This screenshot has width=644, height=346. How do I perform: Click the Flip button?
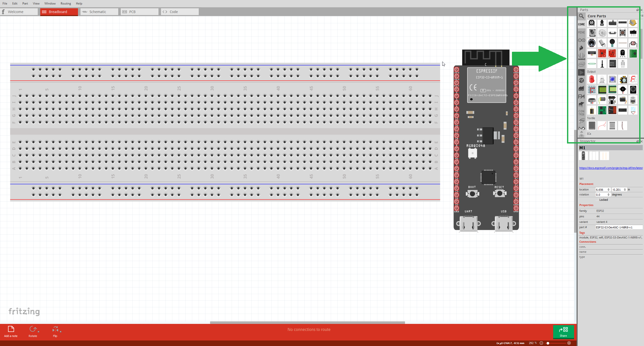pos(55,332)
